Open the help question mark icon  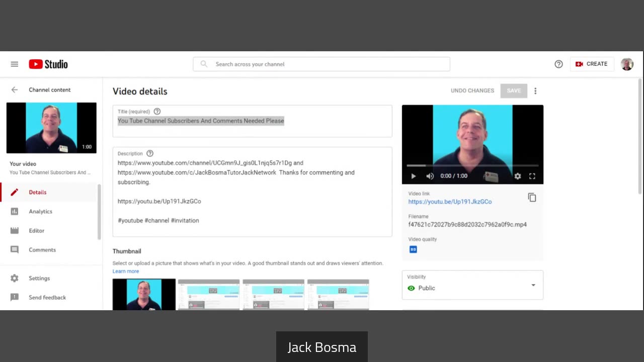558,64
